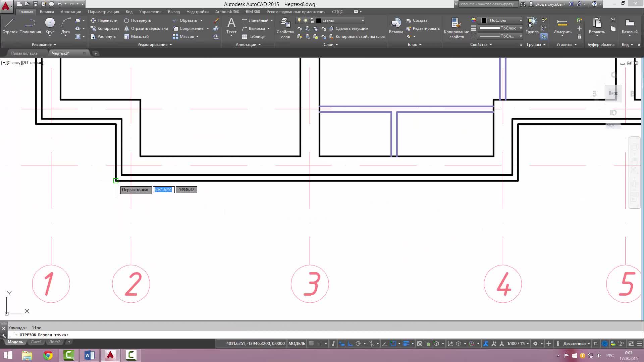This screenshot has width=644, height=362.
Task: Click the X coordinate input 4031.6251
Action: coord(163,190)
